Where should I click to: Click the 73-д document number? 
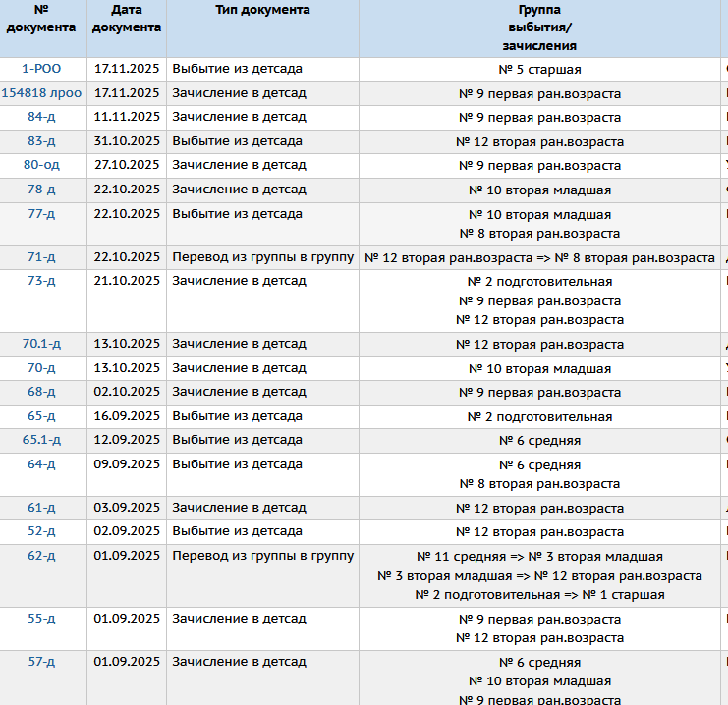coord(41,281)
